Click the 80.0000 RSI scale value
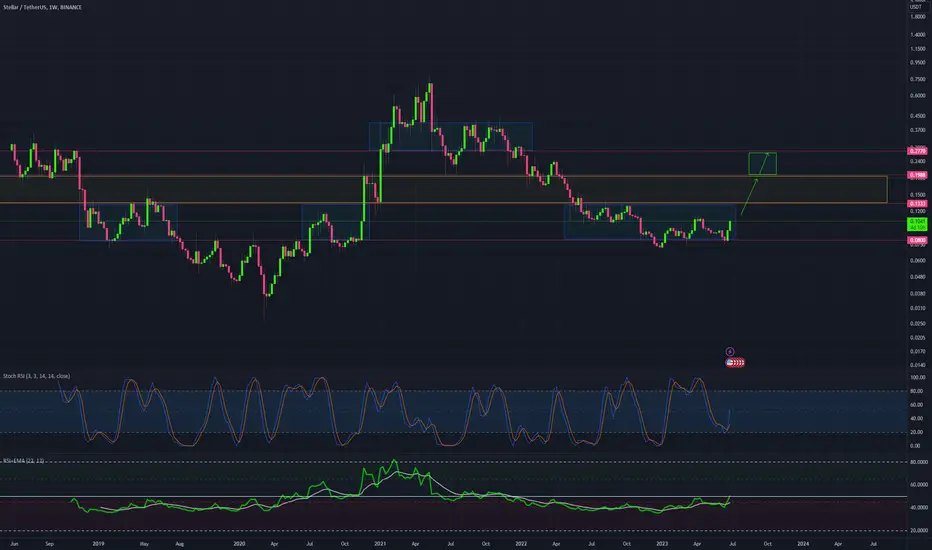This screenshot has height=550, width=932. click(919, 462)
